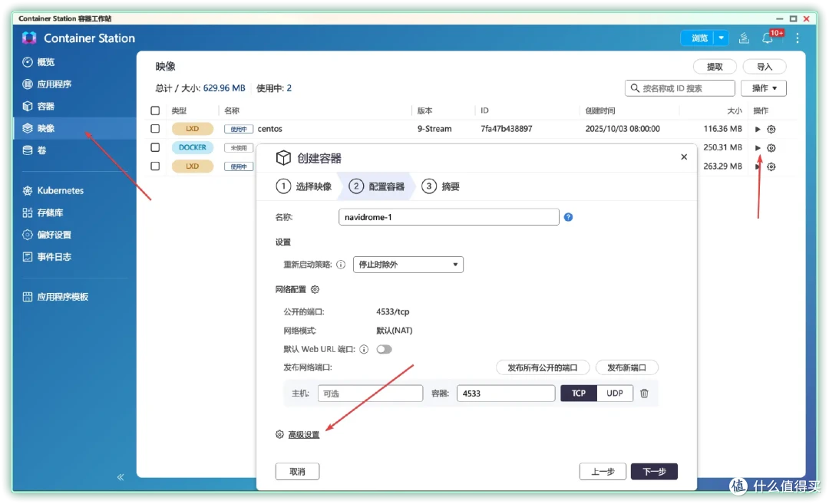Click 发布新端口 button
Screen dimensions: 829x504
point(626,367)
